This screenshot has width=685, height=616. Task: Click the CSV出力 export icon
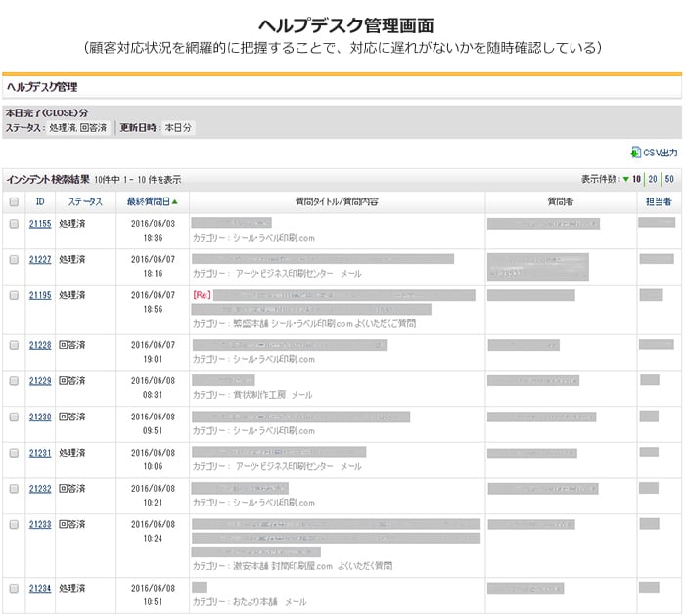pos(636,153)
